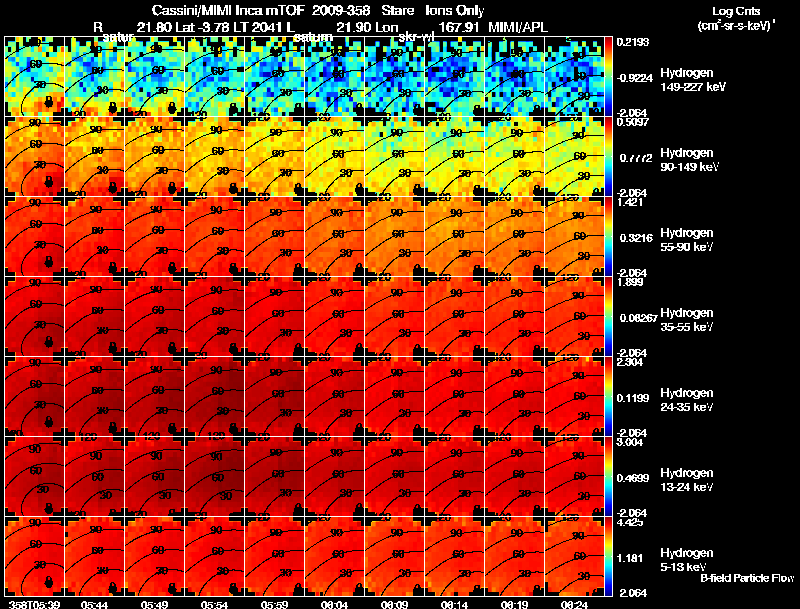Click the 06:09 time label
Screen dimensions: 800x609
click(394, 604)
